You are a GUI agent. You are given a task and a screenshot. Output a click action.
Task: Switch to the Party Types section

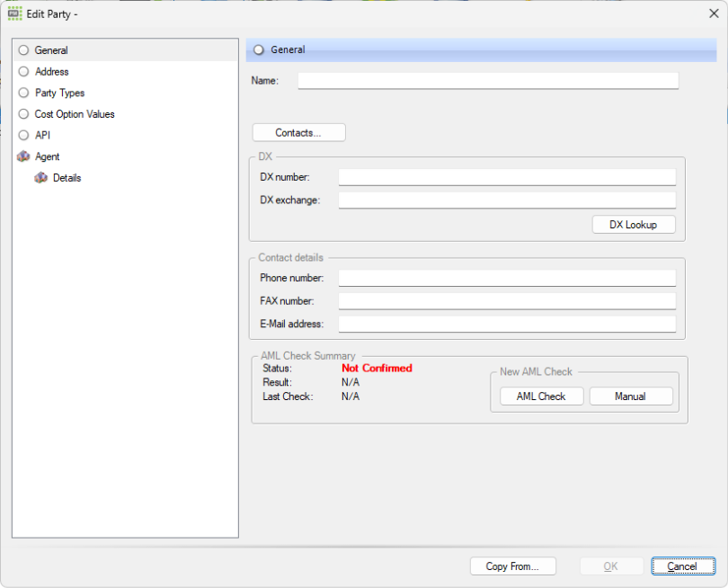click(58, 93)
